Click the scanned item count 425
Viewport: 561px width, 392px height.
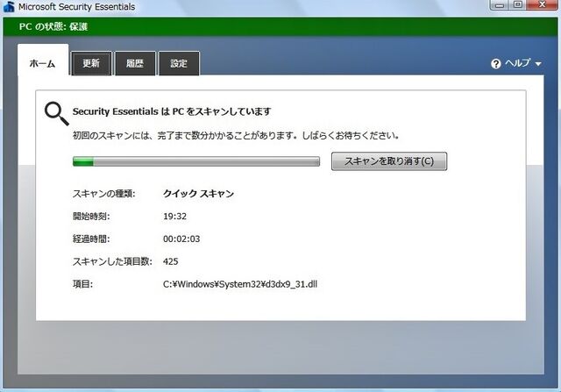(x=171, y=261)
